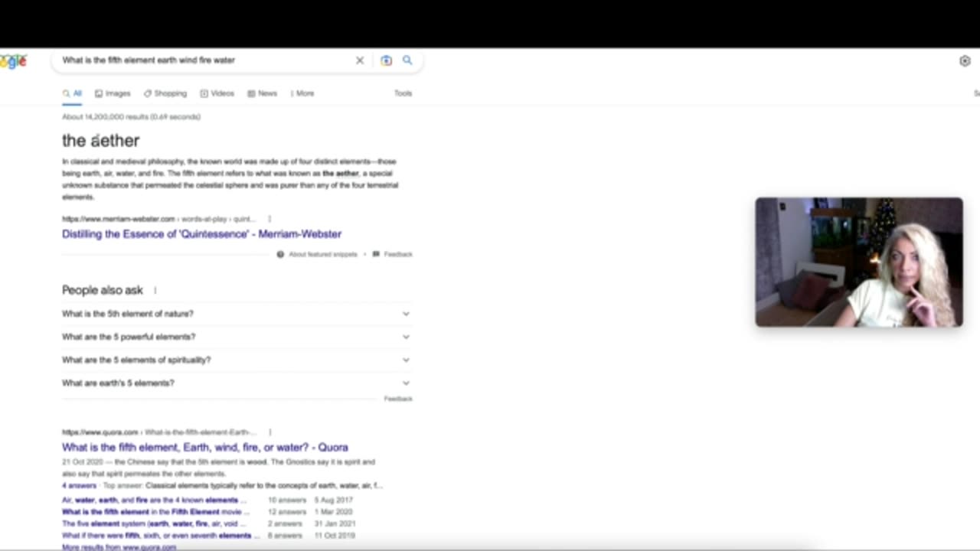Click About featured snippets link
The height and width of the screenshot is (551, 980).
[x=322, y=254]
